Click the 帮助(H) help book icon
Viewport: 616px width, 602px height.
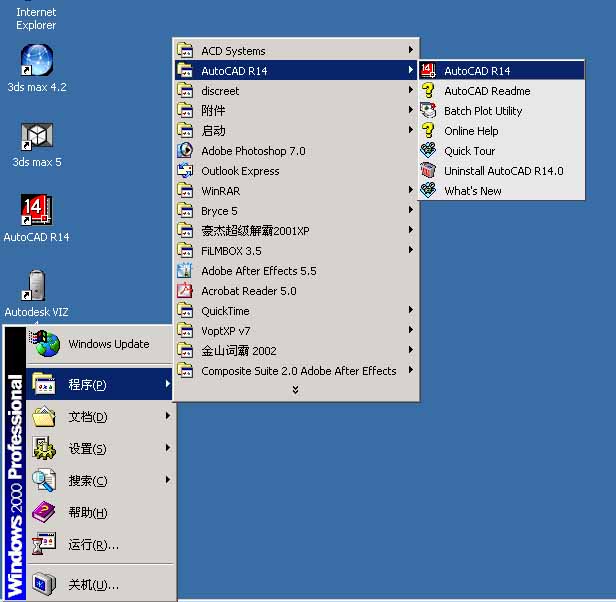coord(44,512)
